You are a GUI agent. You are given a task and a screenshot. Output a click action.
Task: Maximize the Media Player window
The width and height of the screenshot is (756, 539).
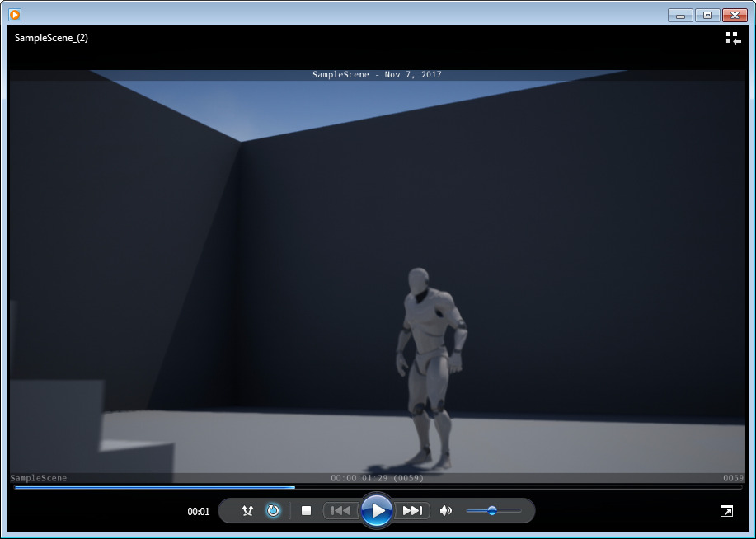click(x=707, y=15)
